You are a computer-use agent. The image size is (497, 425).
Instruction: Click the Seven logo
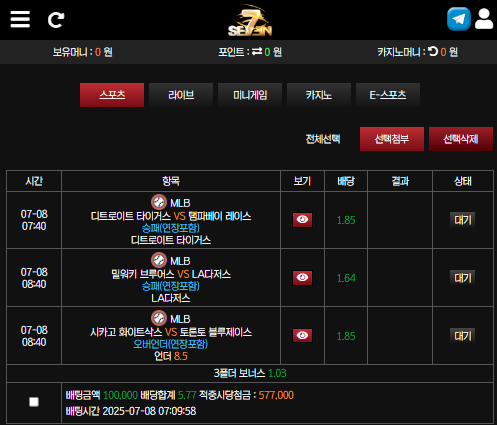click(250, 20)
